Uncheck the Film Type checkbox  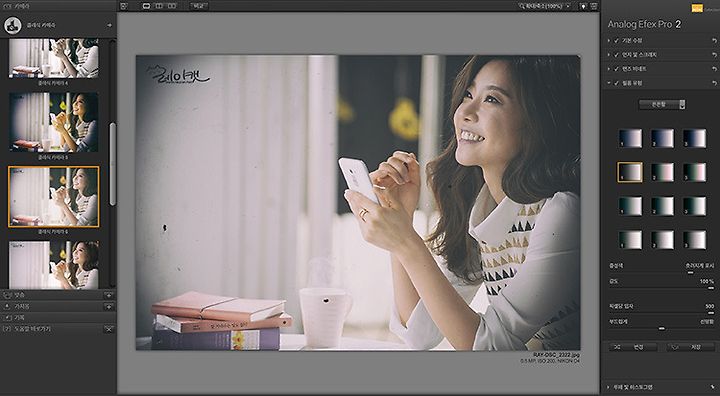click(616, 83)
